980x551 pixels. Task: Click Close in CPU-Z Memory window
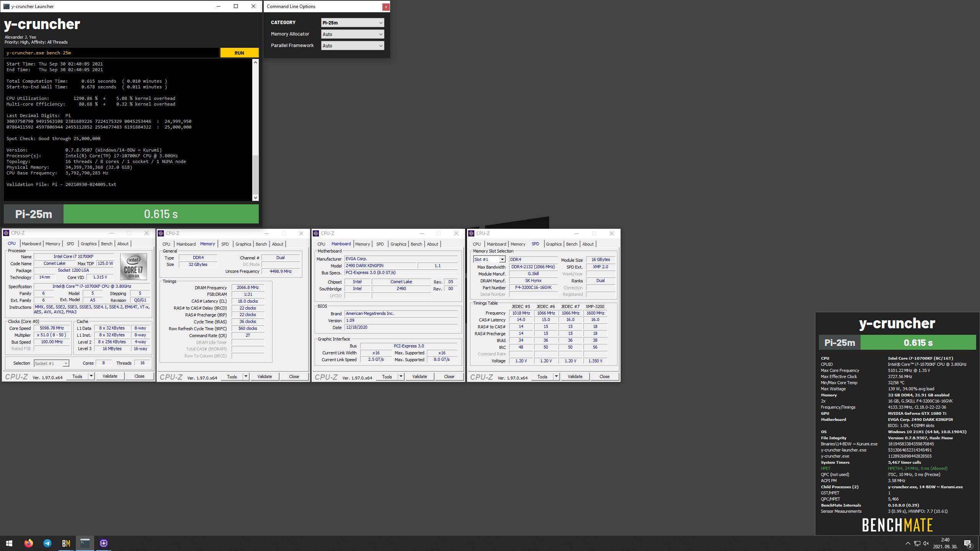pos(294,377)
